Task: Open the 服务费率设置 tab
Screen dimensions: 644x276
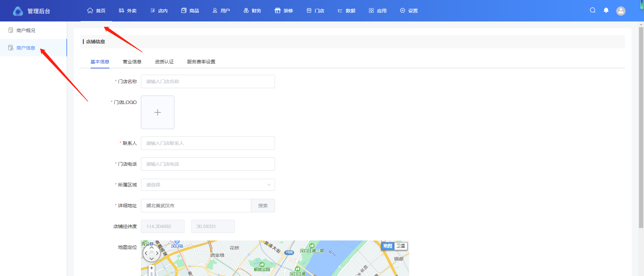Action: coord(201,62)
